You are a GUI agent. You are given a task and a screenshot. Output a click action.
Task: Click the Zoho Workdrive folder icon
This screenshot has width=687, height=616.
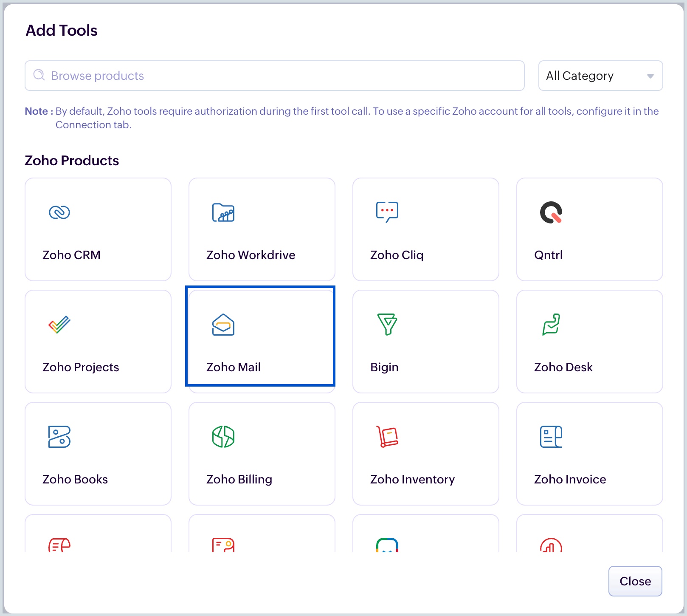pyautogui.click(x=223, y=212)
